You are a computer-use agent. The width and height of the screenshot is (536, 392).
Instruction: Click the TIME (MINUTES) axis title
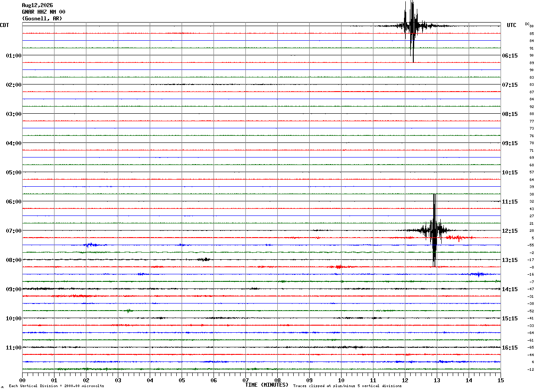267,385
